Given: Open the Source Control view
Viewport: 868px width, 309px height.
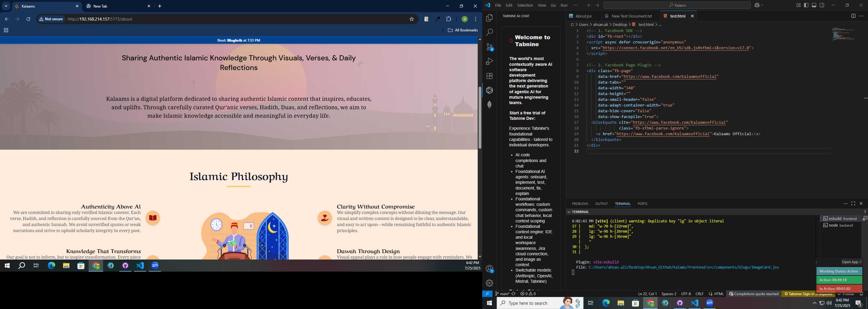Looking at the screenshot, I should pos(489,47).
